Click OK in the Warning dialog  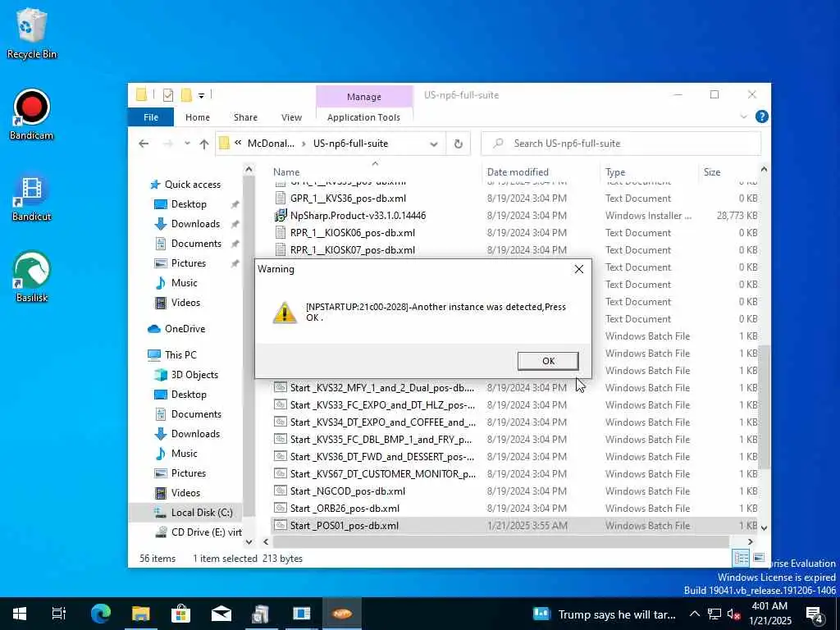548,361
